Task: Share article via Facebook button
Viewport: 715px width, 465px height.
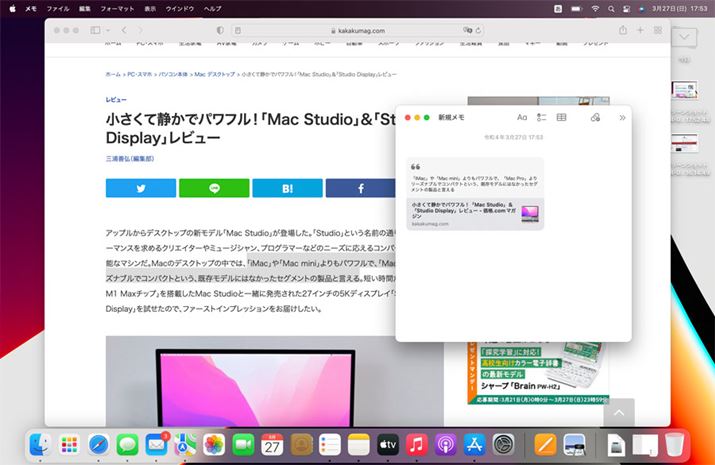Action: pyautogui.click(x=360, y=188)
